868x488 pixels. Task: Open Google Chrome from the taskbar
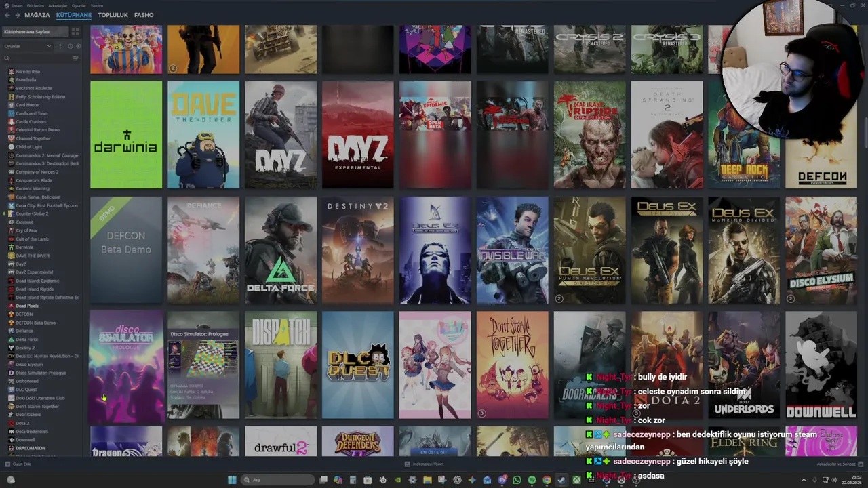click(x=547, y=480)
